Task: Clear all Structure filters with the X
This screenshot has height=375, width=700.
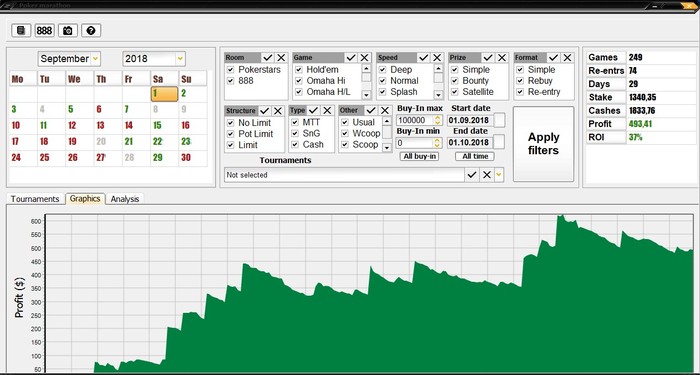Action: (278, 111)
